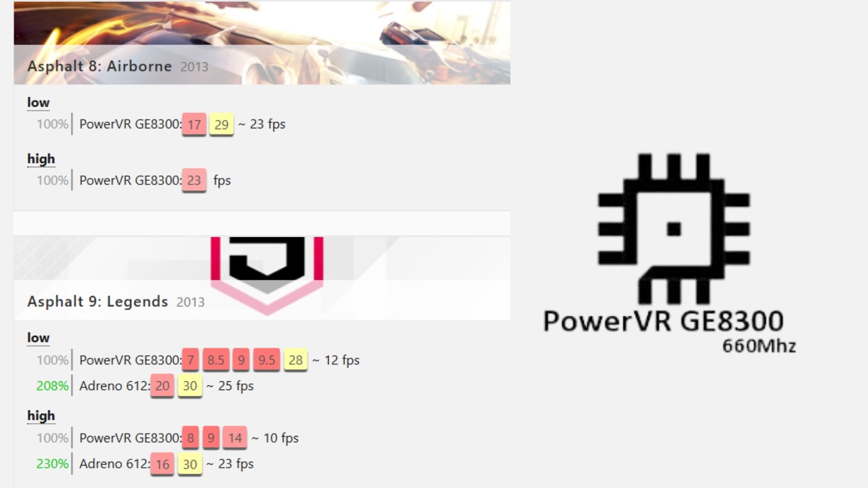
Task: Select the Asphalt 8 Airborne game thumbnail
Action: (262, 42)
